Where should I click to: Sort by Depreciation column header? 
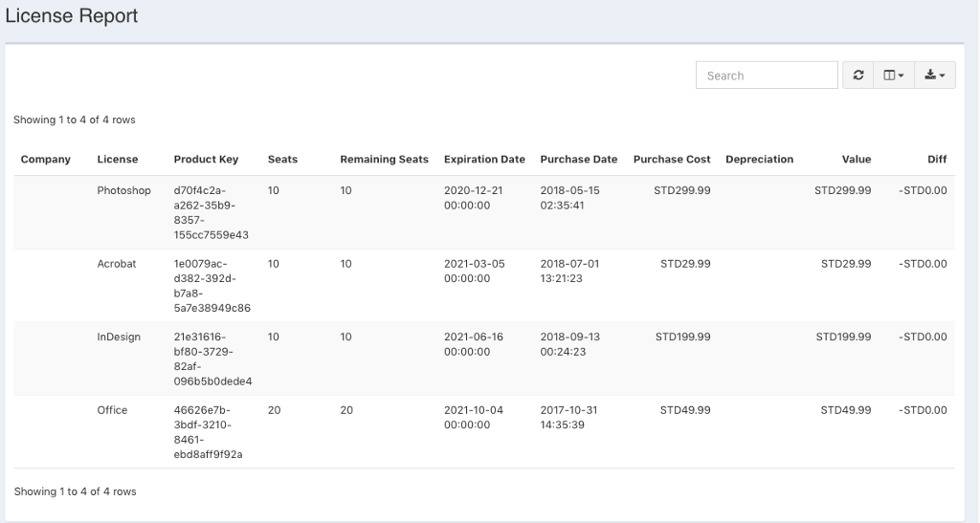click(759, 160)
